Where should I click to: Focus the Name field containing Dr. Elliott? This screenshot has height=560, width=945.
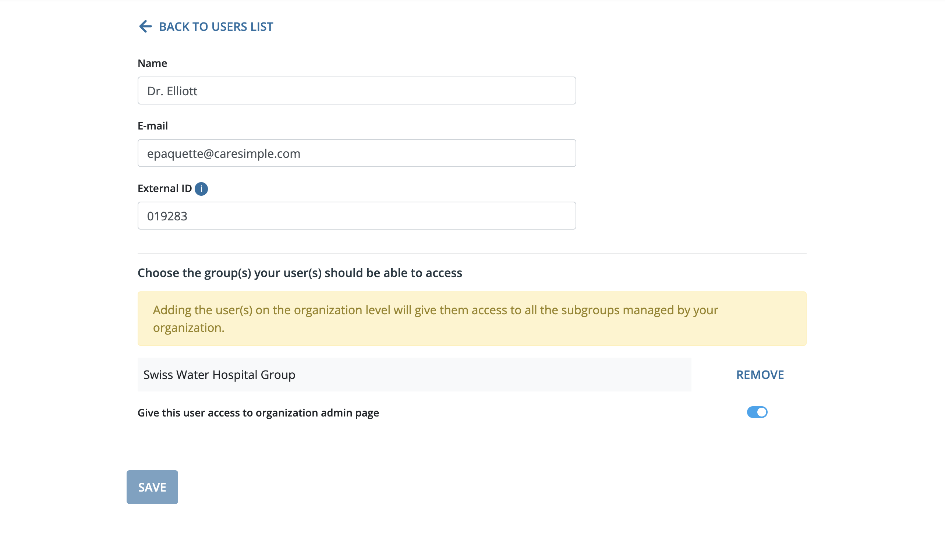(357, 91)
